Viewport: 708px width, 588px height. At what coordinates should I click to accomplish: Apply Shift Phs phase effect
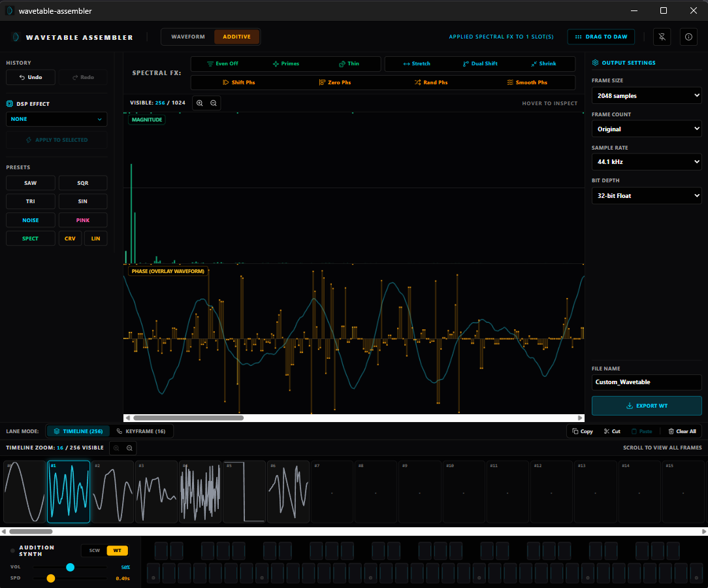pos(239,82)
